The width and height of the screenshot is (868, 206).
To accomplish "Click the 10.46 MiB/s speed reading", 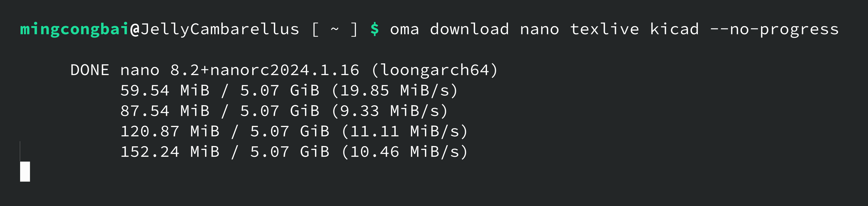I will point(405,152).
